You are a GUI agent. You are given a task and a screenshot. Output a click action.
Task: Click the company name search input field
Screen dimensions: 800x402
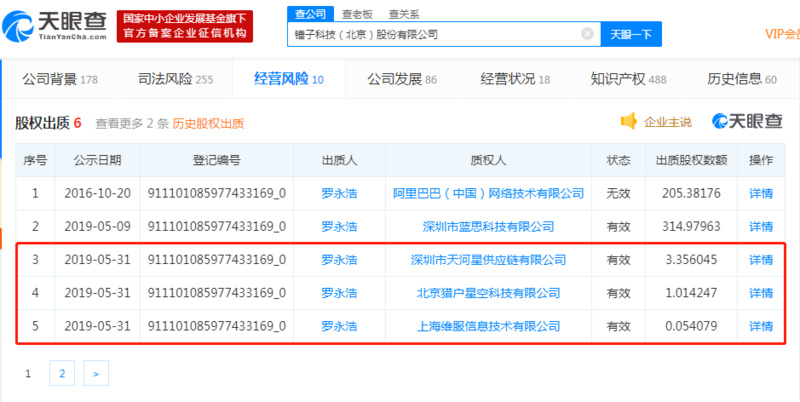click(x=434, y=34)
